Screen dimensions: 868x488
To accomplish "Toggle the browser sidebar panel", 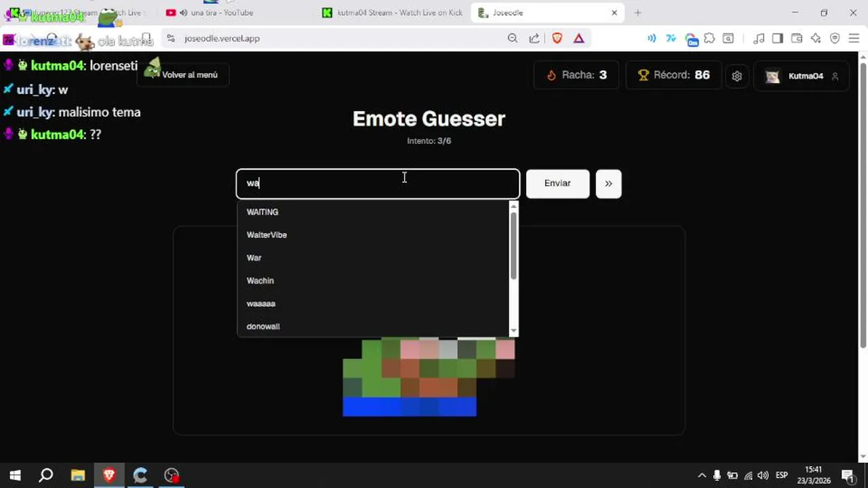I will tap(778, 39).
